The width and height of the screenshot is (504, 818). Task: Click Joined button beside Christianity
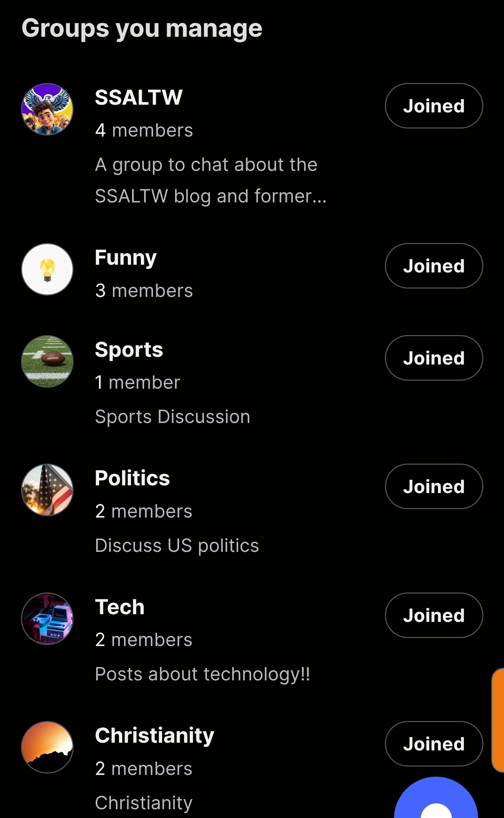[x=434, y=744]
